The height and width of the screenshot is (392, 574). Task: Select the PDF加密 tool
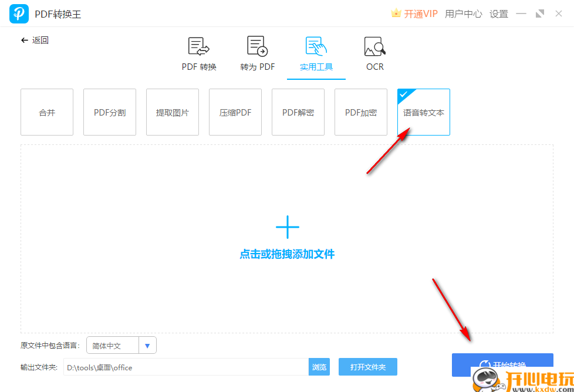360,112
